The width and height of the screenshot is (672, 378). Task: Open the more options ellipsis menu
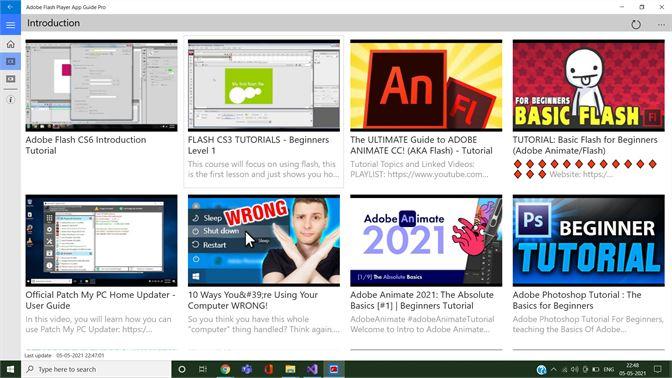point(661,24)
